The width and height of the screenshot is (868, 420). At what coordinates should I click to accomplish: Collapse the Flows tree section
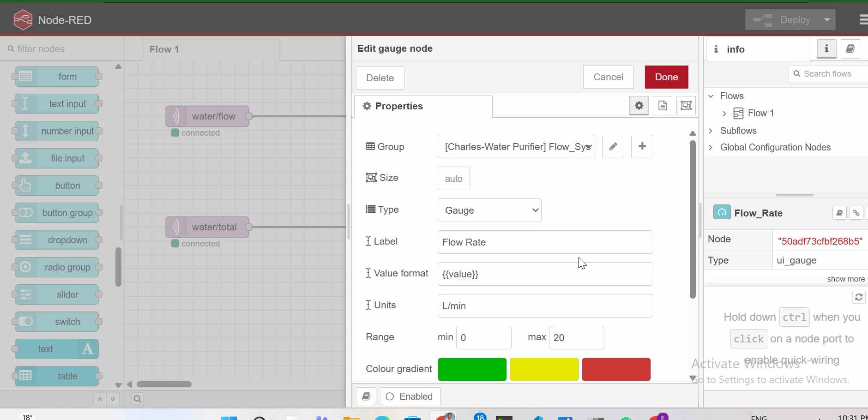[x=711, y=96]
